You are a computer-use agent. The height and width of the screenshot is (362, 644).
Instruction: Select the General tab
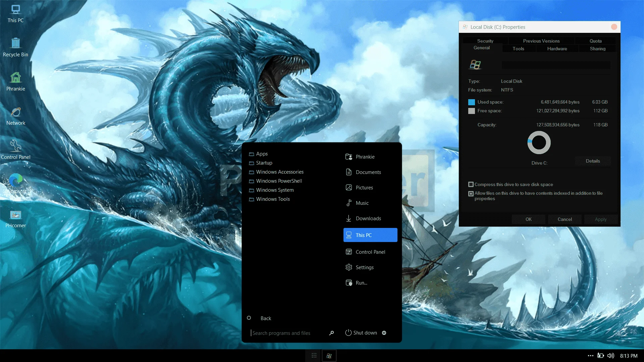pyautogui.click(x=482, y=48)
